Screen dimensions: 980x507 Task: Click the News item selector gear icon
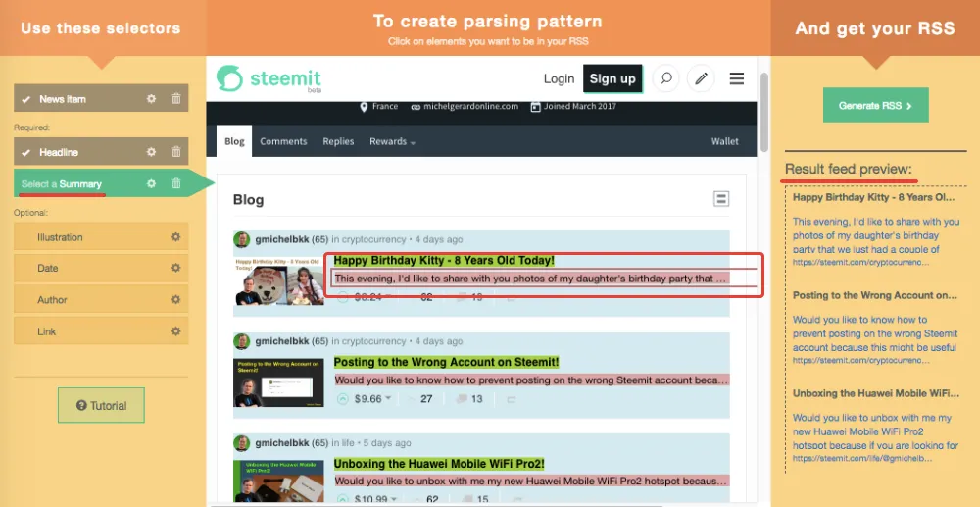pos(151,99)
